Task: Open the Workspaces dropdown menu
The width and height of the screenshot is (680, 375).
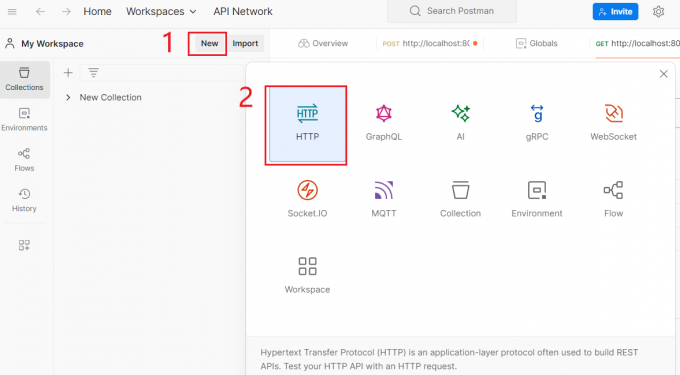Action: (x=161, y=11)
